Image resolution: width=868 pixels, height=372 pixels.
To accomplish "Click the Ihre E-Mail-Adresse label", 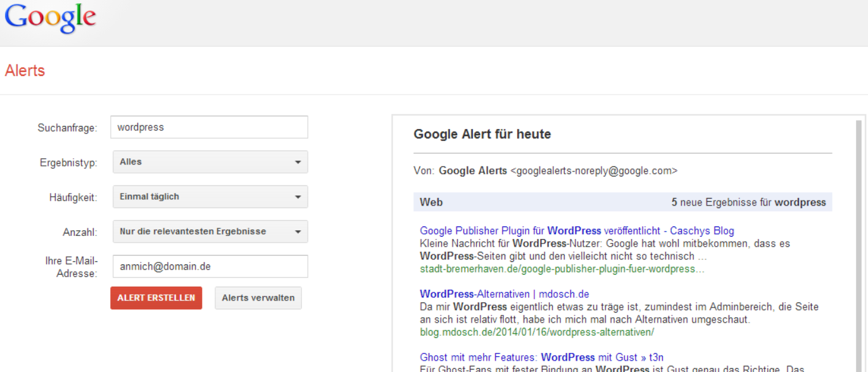I will 72,267.
